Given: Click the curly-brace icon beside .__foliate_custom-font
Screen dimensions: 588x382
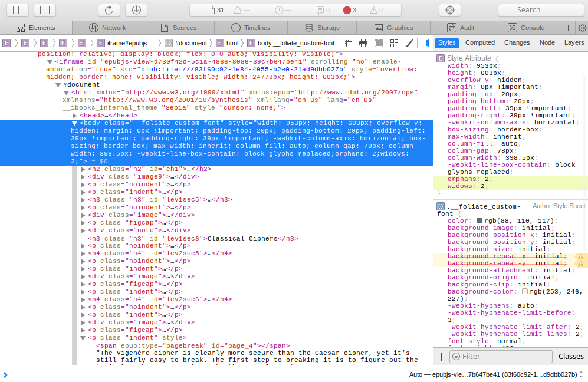Looking at the screenshot, I should click(441, 206).
